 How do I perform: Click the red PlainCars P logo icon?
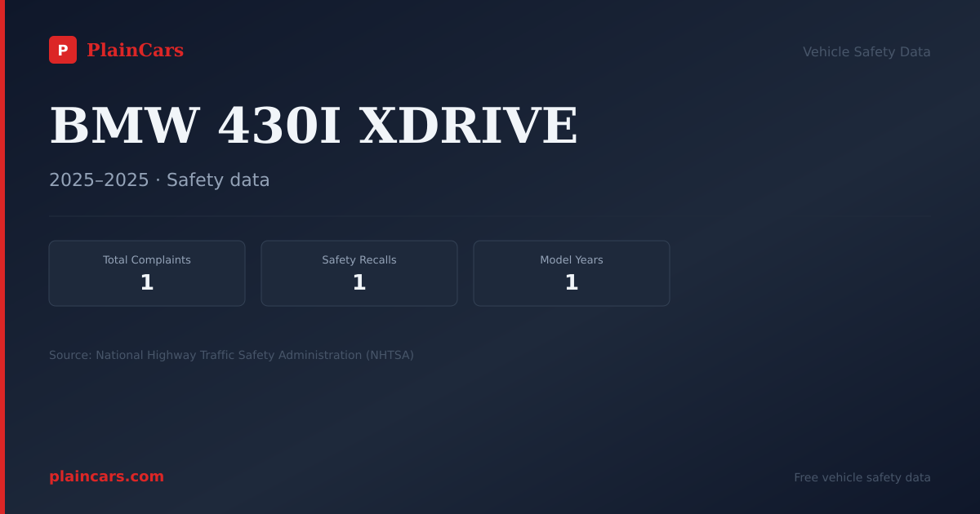pyautogui.click(x=63, y=50)
